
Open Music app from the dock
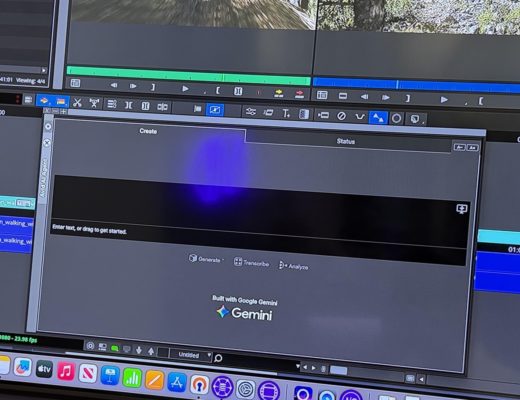pos(66,371)
